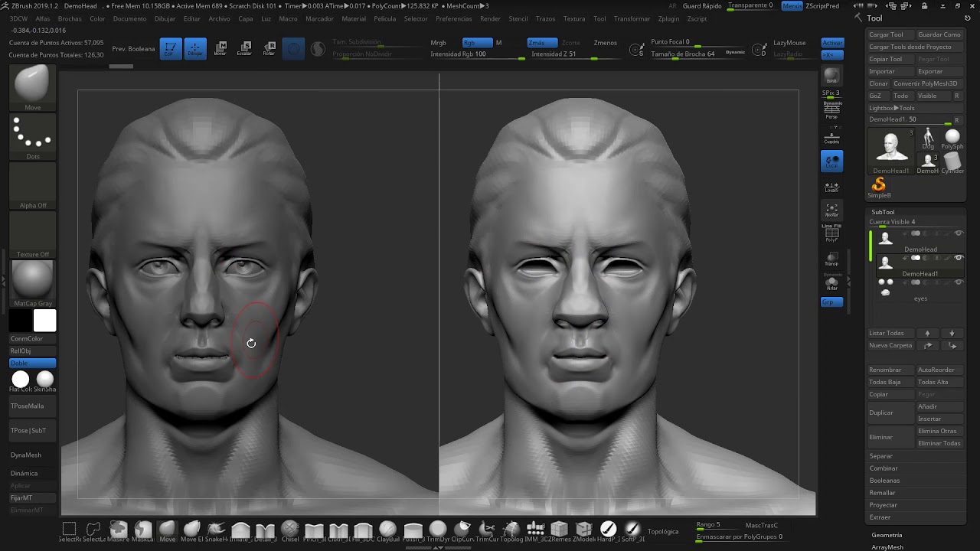Collapse the SubTool section header
The image size is (980, 551).
(x=883, y=212)
